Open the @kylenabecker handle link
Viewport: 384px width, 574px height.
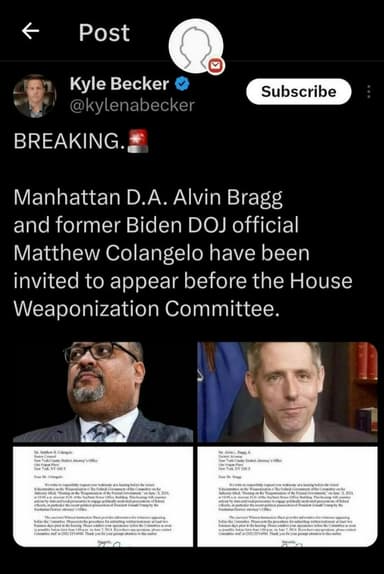(132, 105)
